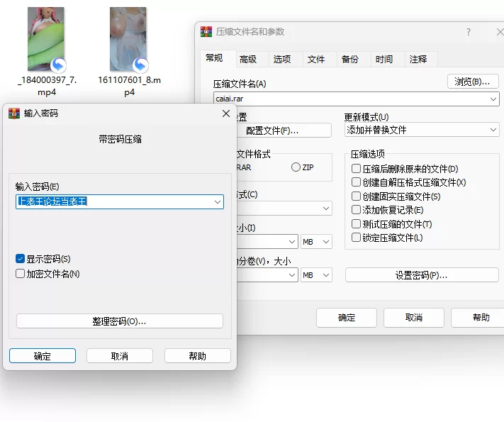504x422 pixels.
Task: Click the 配置文件(F)... button
Action: [284, 131]
